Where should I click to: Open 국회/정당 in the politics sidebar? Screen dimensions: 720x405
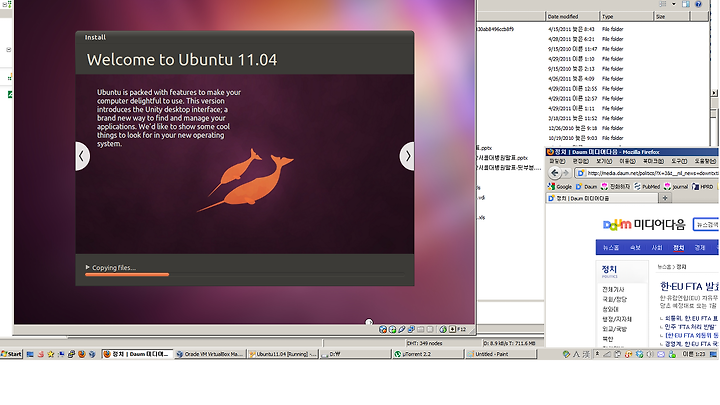click(x=614, y=299)
